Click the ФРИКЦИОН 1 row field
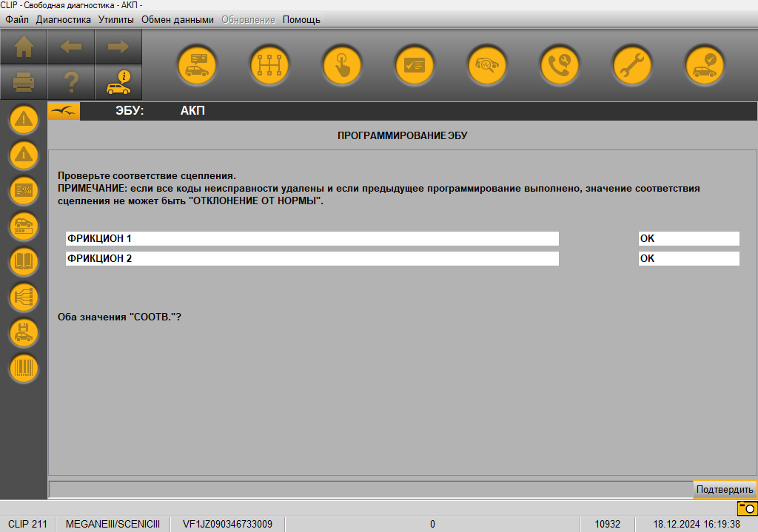 312,238
